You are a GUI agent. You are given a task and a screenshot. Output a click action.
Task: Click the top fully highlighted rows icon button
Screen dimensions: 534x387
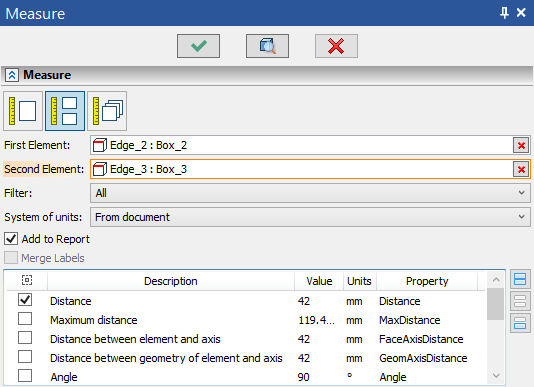(520, 279)
